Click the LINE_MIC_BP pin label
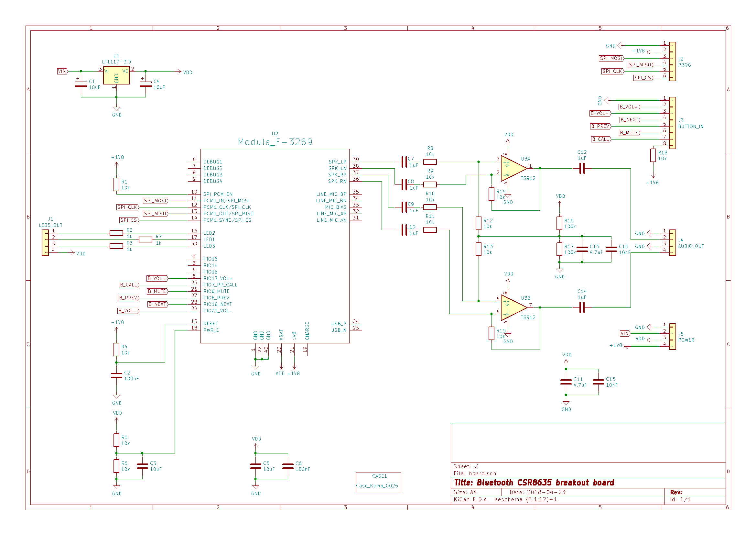 click(x=331, y=195)
